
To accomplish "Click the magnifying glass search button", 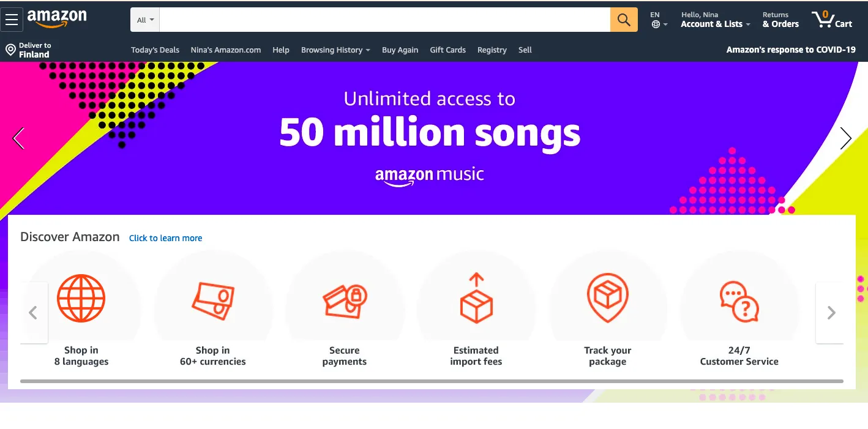I will coord(624,20).
